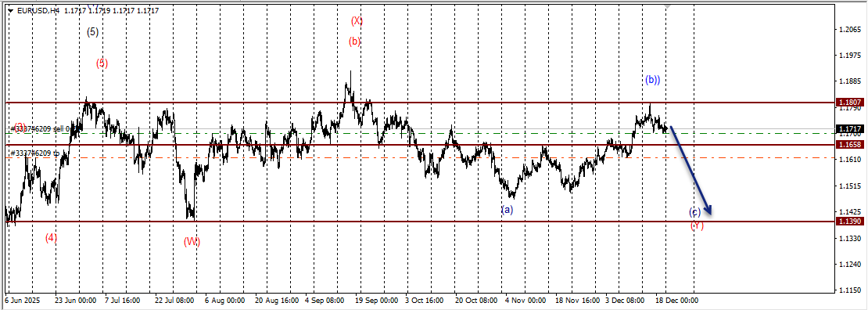Click the 1.2065 price axis value
This screenshot has width=868, height=310.
click(x=850, y=29)
